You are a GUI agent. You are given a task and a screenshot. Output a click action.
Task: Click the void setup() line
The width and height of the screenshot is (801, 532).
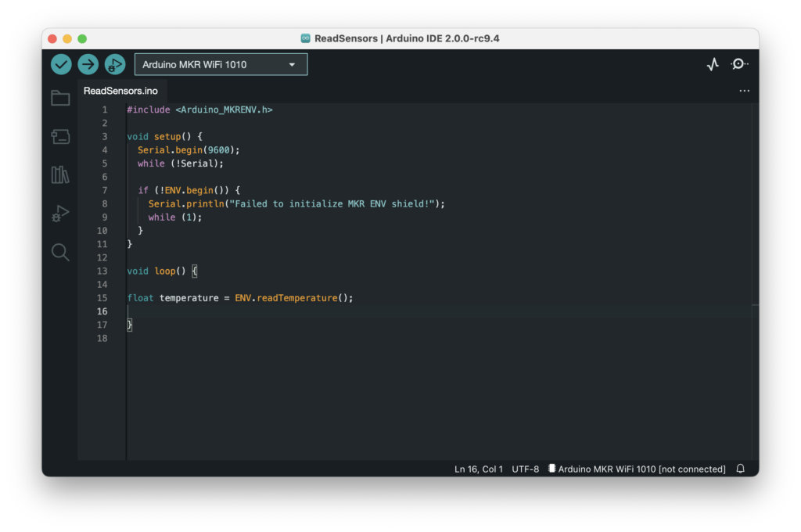[x=164, y=137]
